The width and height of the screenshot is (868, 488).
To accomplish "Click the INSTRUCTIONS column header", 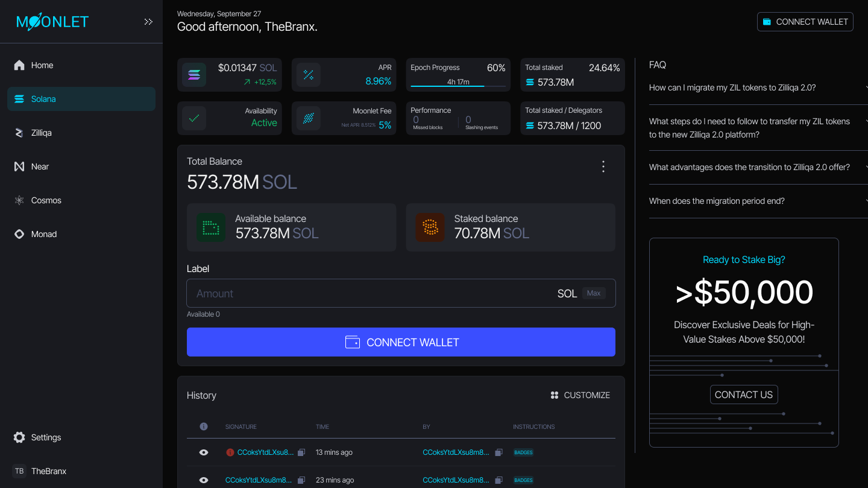I will (x=534, y=426).
